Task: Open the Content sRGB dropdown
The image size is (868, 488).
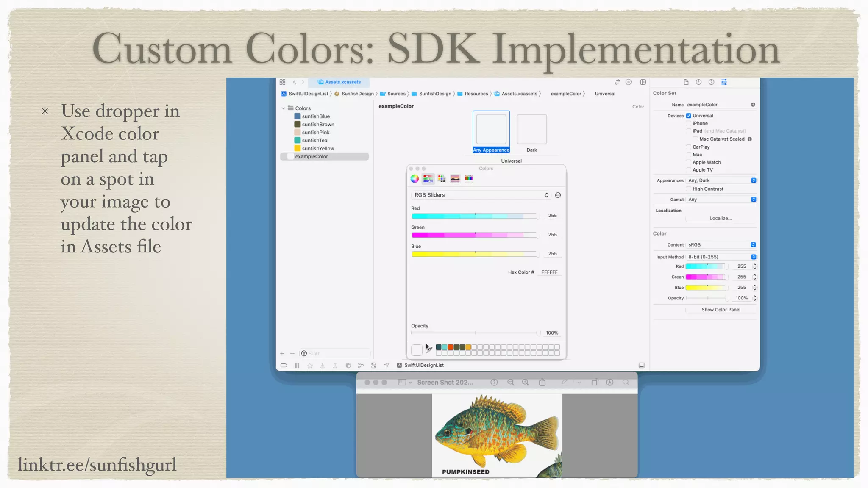Action: coord(721,245)
